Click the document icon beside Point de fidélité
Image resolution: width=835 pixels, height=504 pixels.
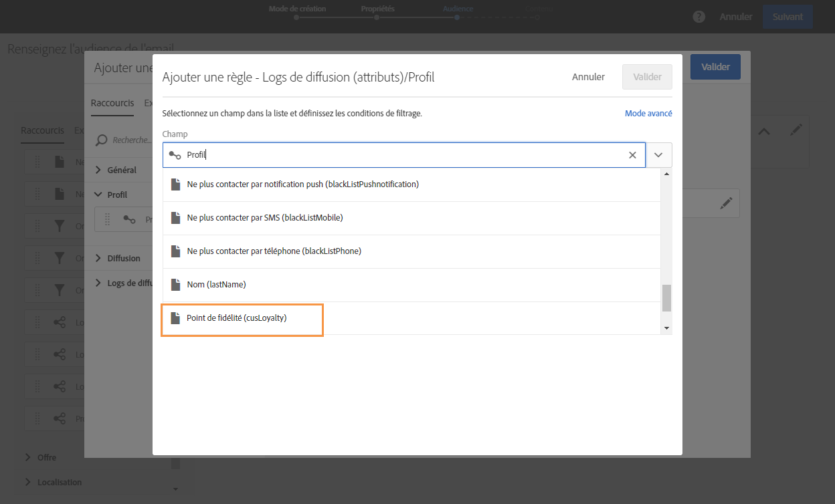point(176,318)
